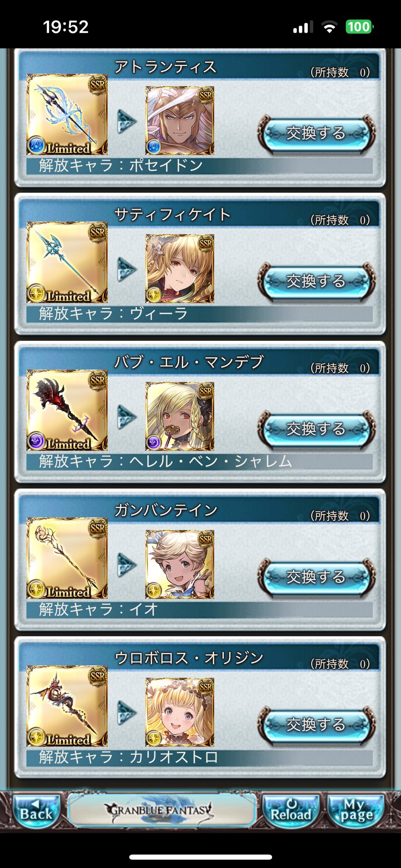
Task: Click 交換する for バブ・エル・マンデブ
Action: point(316,429)
